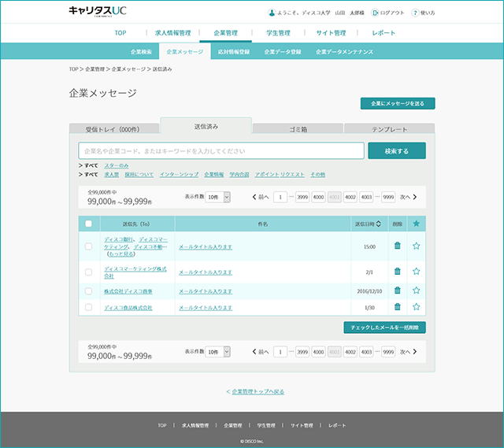Check the 株式会社ディスコ商事 row checkbox
The image size is (504, 448).
pyautogui.click(x=88, y=291)
